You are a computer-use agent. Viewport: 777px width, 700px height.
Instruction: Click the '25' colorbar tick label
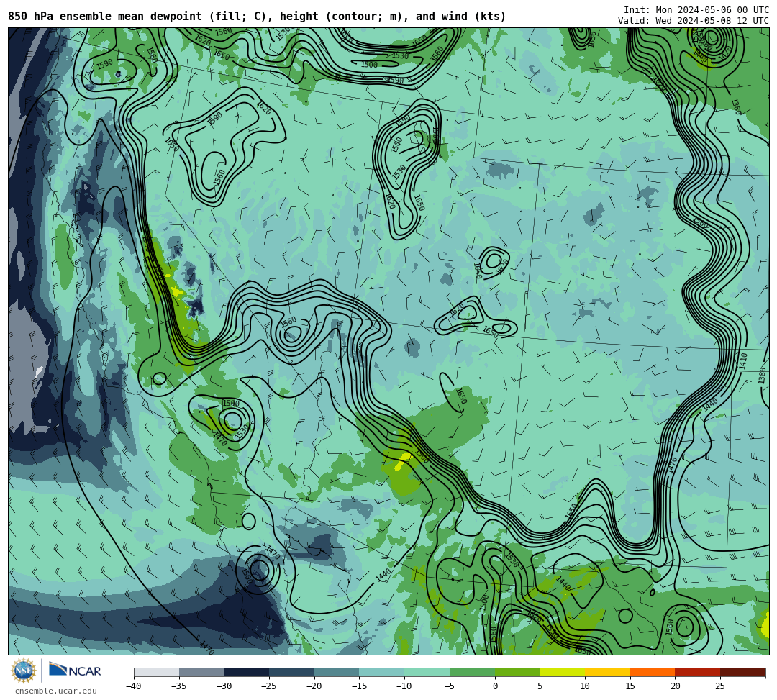click(x=720, y=686)
